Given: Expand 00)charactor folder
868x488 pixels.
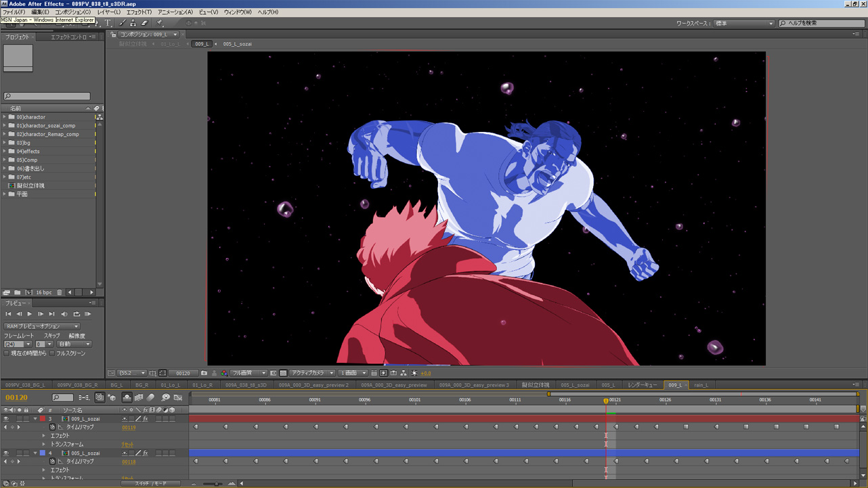Looking at the screenshot, I should coord(4,117).
